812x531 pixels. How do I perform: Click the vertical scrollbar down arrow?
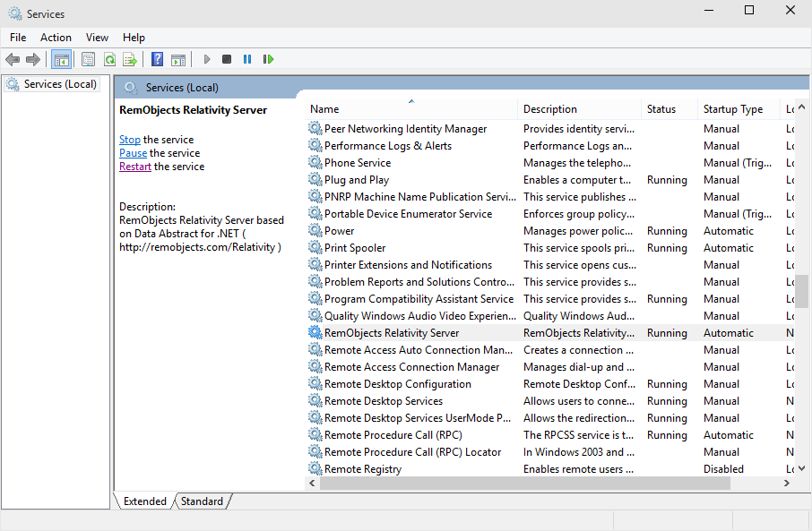[801, 468]
